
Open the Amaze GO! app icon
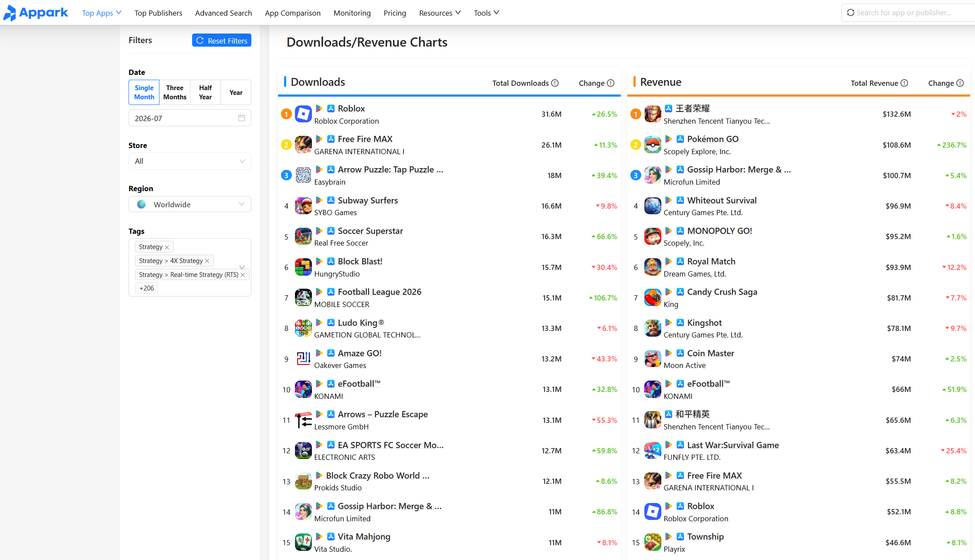pyautogui.click(x=303, y=359)
